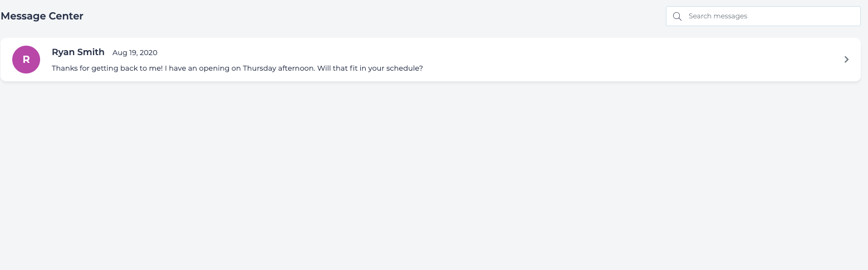868x270 pixels.
Task: Click Ryan Smith's purple R avatar
Action: [26, 60]
